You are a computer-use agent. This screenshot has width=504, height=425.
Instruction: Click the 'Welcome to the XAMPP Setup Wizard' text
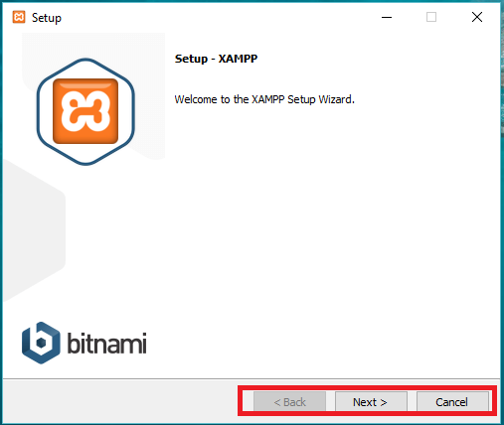coord(264,99)
